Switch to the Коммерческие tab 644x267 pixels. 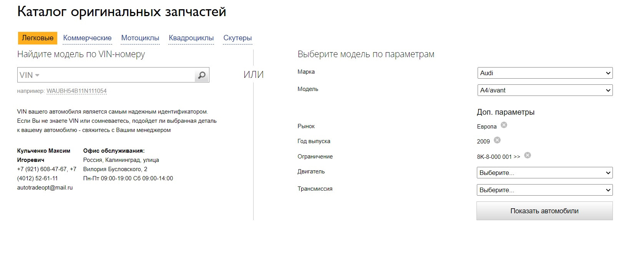click(x=87, y=38)
